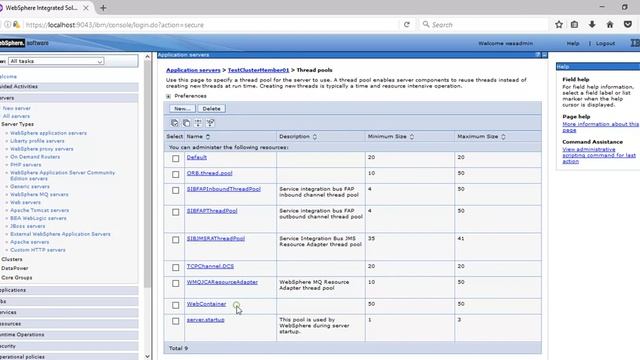Open the WebContainer thread pool link
This screenshot has width=640, height=360.
tap(207, 304)
